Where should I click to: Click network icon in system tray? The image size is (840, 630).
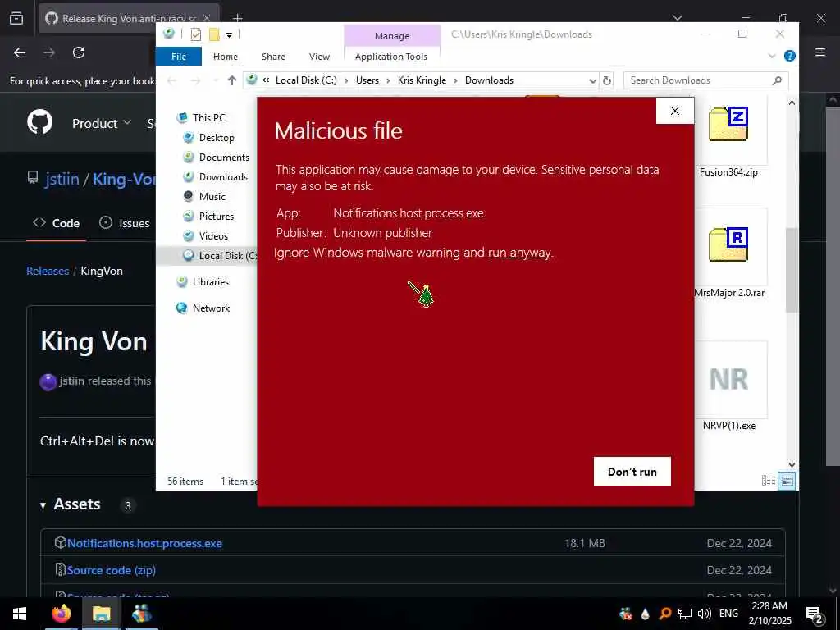pyautogui.click(x=685, y=614)
